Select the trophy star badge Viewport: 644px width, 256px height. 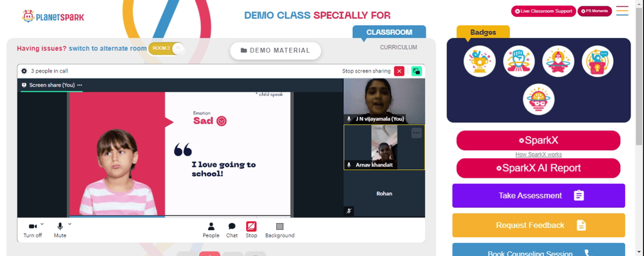pos(479,61)
